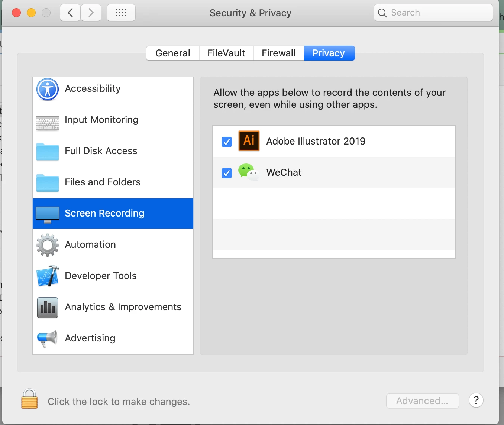Click the Full Disk Access folder icon
504x425 pixels.
(48, 152)
